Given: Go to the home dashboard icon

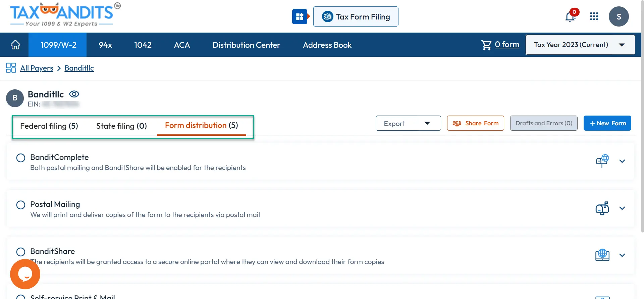Looking at the screenshot, I should coord(15,45).
